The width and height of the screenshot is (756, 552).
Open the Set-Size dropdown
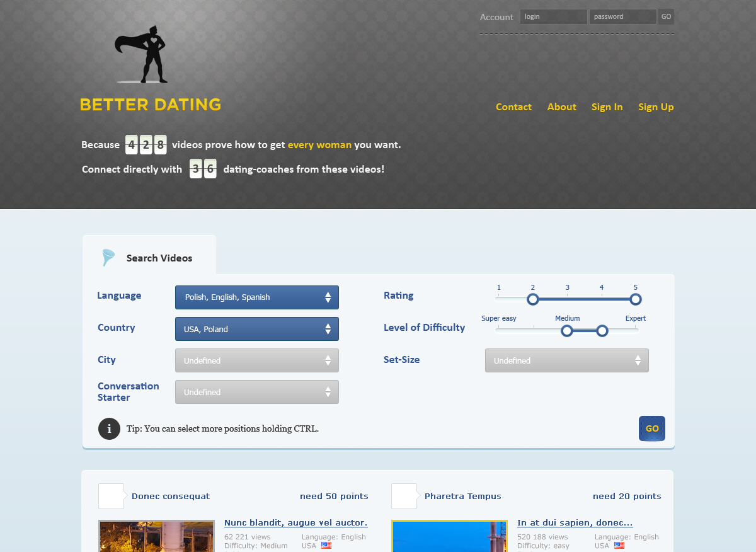pos(567,360)
